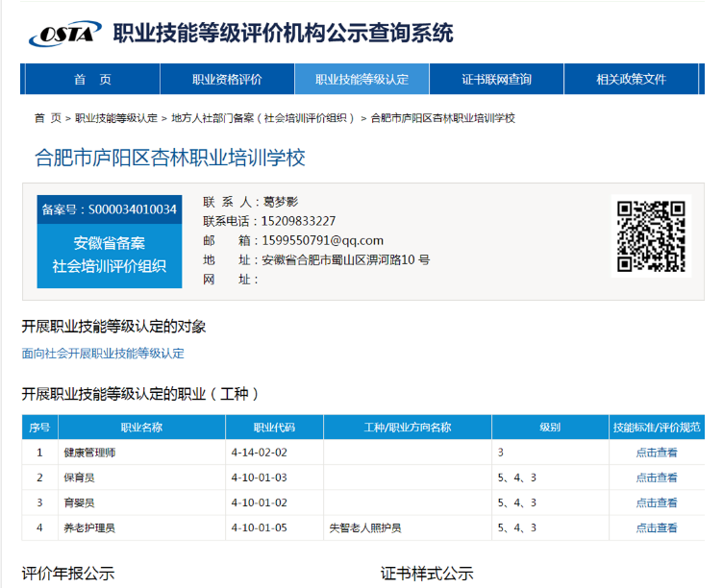Click 首页 in the breadcrumb trail
The image size is (723, 588).
point(48,118)
